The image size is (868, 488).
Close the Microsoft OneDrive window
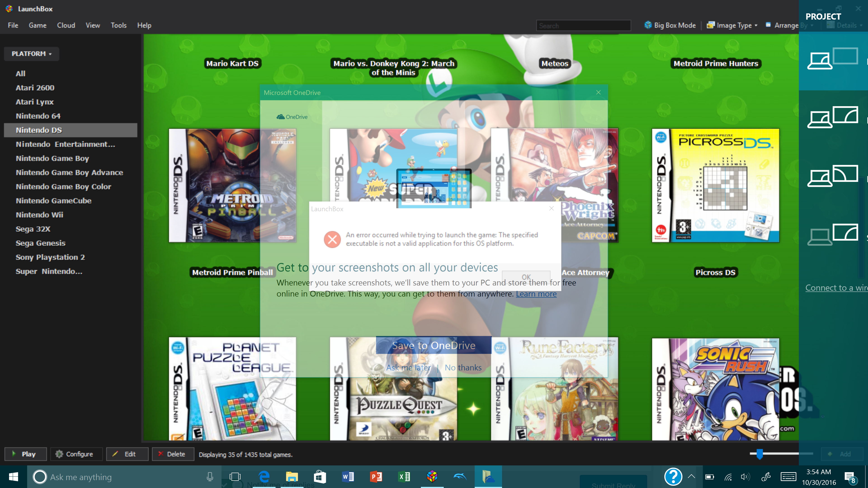pos(598,92)
